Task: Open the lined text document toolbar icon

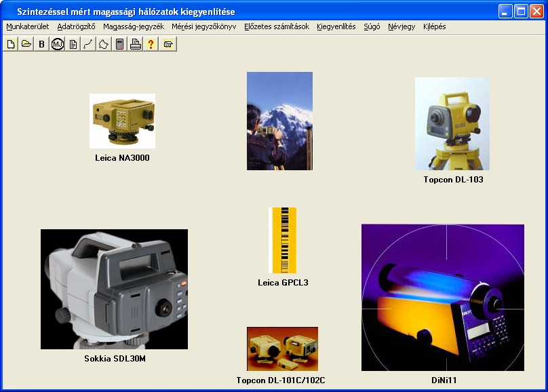Action: pyautogui.click(x=73, y=44)
